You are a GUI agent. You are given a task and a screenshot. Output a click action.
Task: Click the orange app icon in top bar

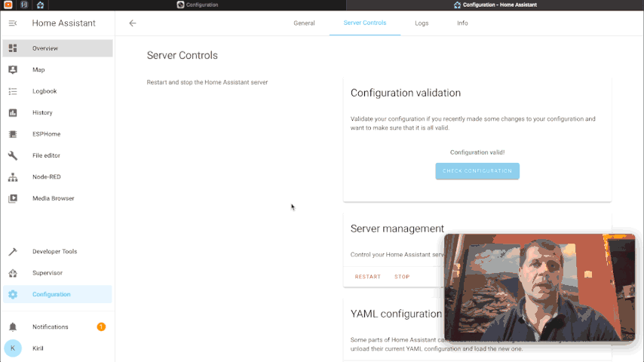click(8, 5)
